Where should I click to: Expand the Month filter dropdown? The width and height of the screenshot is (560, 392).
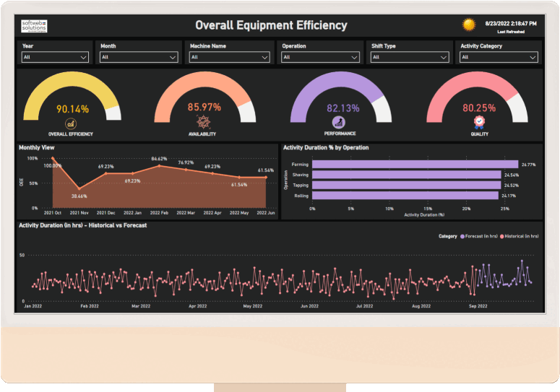(x=139, y=57)
